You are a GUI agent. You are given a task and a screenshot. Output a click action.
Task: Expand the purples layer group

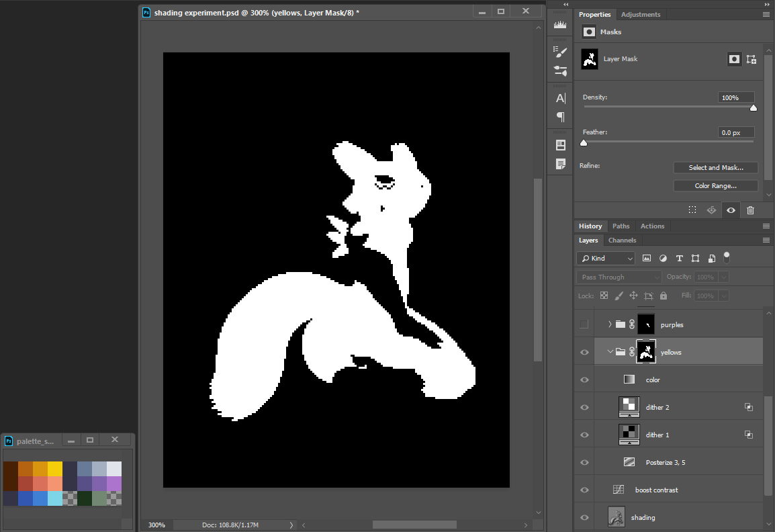click(x=610, y=324)
